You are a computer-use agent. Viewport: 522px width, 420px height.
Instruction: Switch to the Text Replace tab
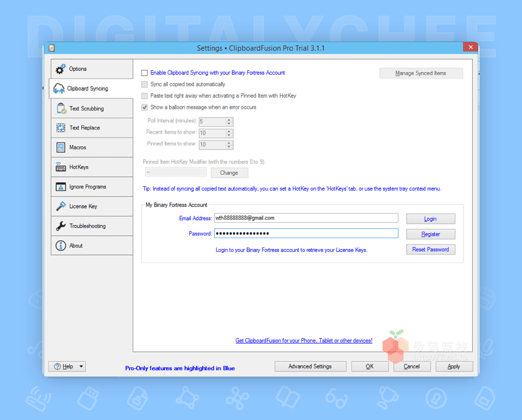[x=92, y=128]
